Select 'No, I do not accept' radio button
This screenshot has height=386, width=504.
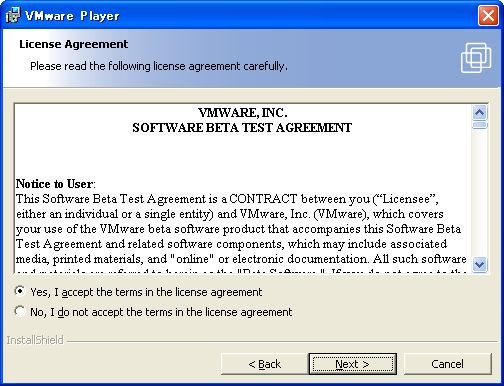point(20,311)
